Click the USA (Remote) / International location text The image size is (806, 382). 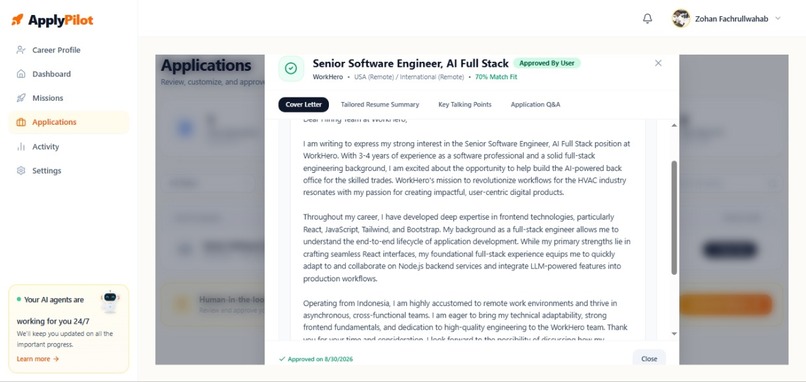[x=409, y=77]
